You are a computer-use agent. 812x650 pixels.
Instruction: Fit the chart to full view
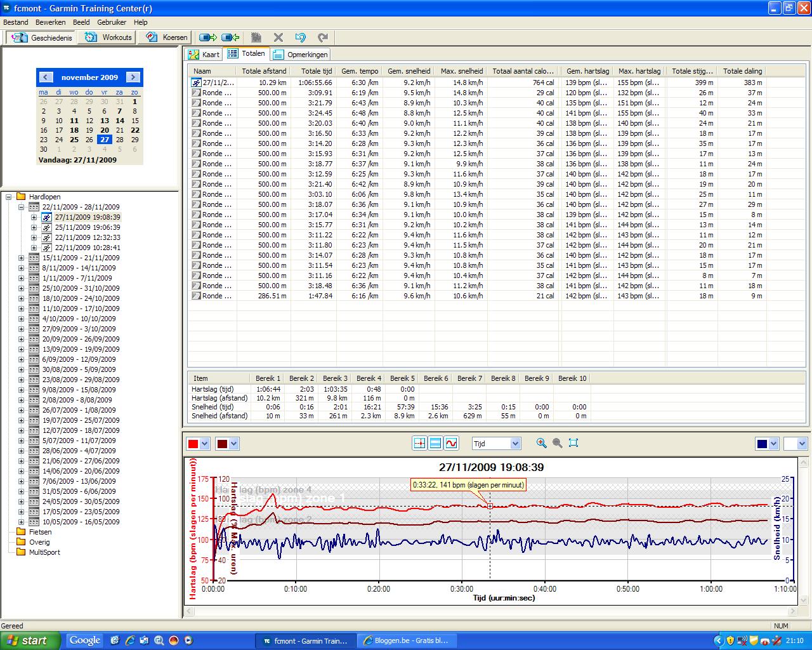pos(573,443)
